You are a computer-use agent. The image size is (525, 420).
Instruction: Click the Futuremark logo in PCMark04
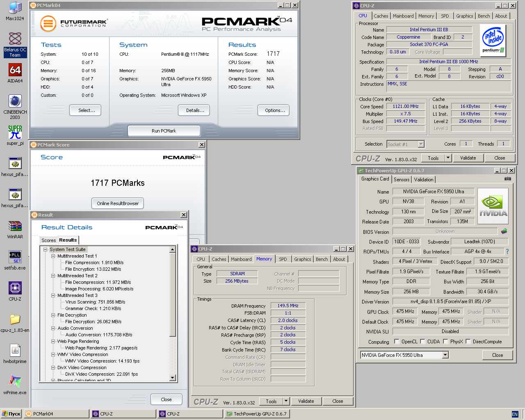(48, 23)
